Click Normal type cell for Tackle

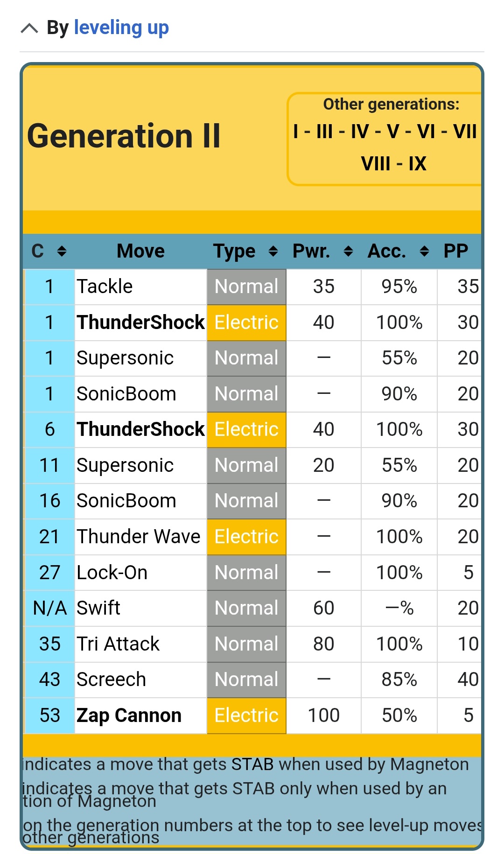coord(246,287)
